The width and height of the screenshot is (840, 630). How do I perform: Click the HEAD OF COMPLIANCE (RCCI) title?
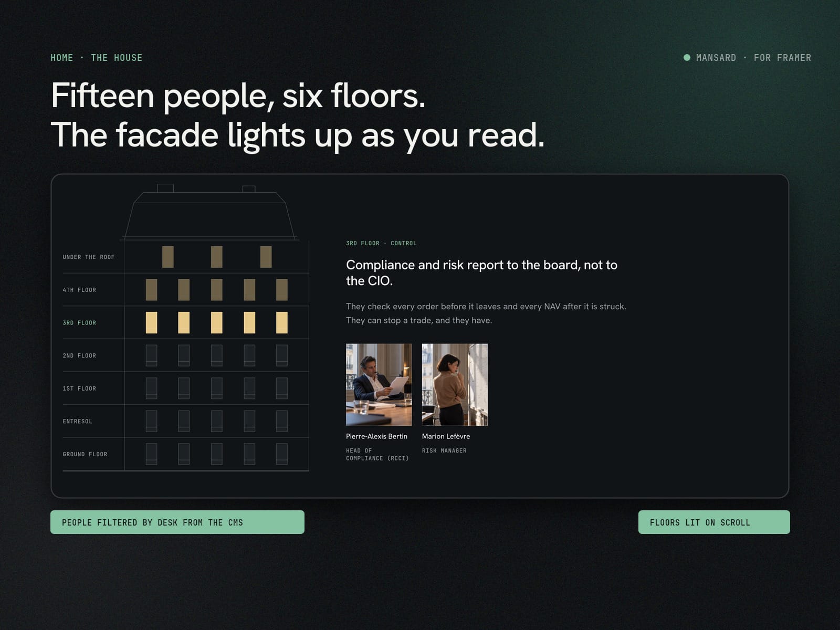tap(377, 455)
